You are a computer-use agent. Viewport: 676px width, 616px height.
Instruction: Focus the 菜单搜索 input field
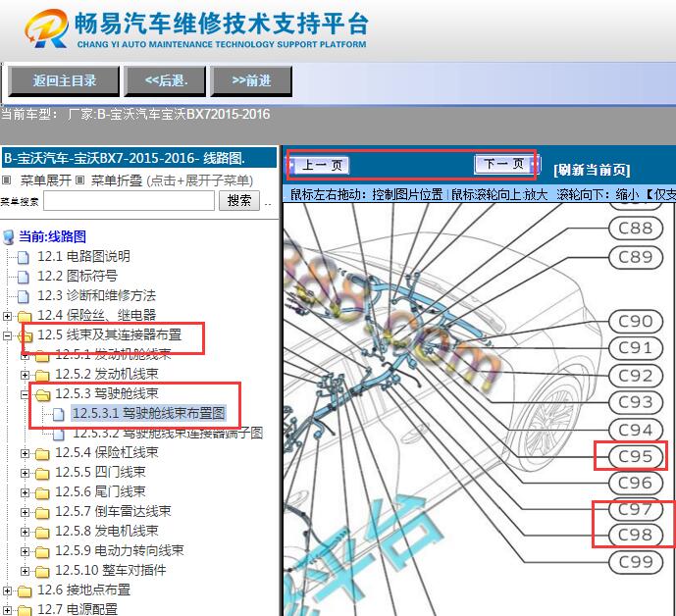(129, 201)
